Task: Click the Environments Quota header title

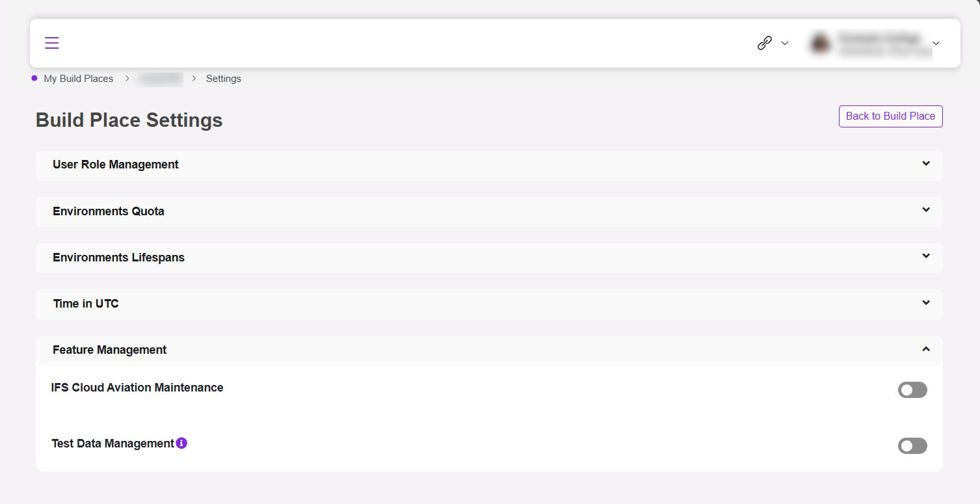Action: click(109, 211)
